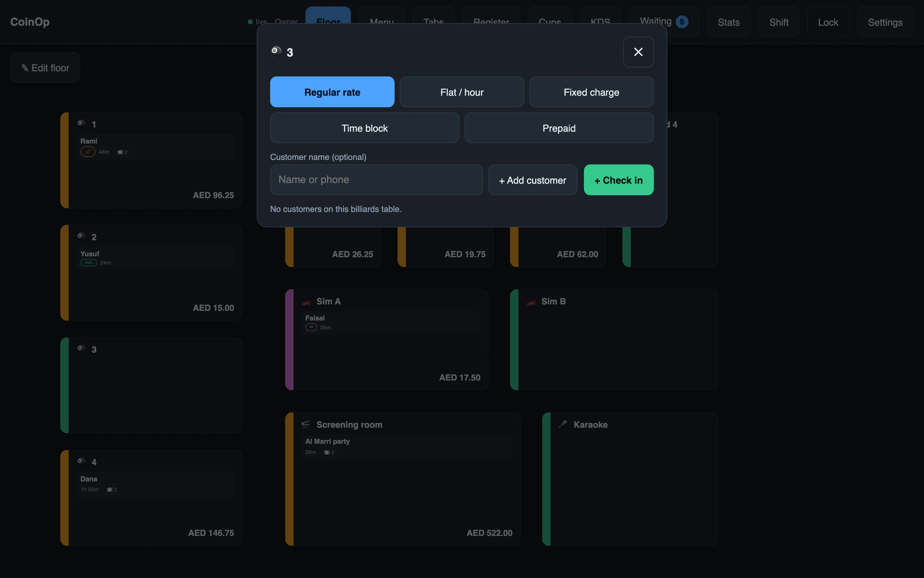This screenshot has height=578, width=924.
Task: Click the pencil icon in Edit floor
Action: (x=25, y=68)
